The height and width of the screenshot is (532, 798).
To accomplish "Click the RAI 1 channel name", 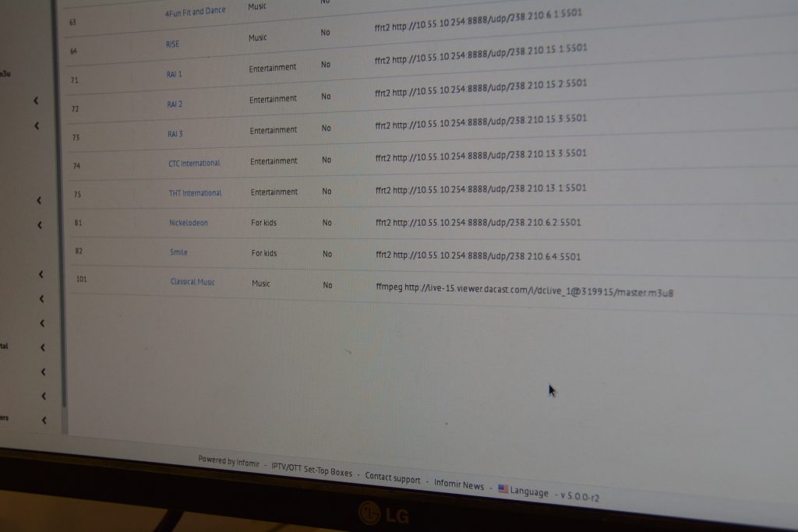I will click(174, 74).
